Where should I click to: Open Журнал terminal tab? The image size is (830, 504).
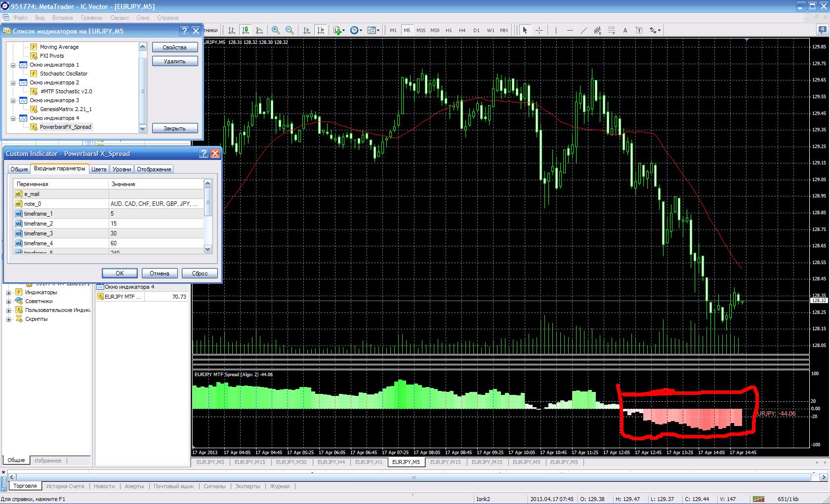point(280,486)
